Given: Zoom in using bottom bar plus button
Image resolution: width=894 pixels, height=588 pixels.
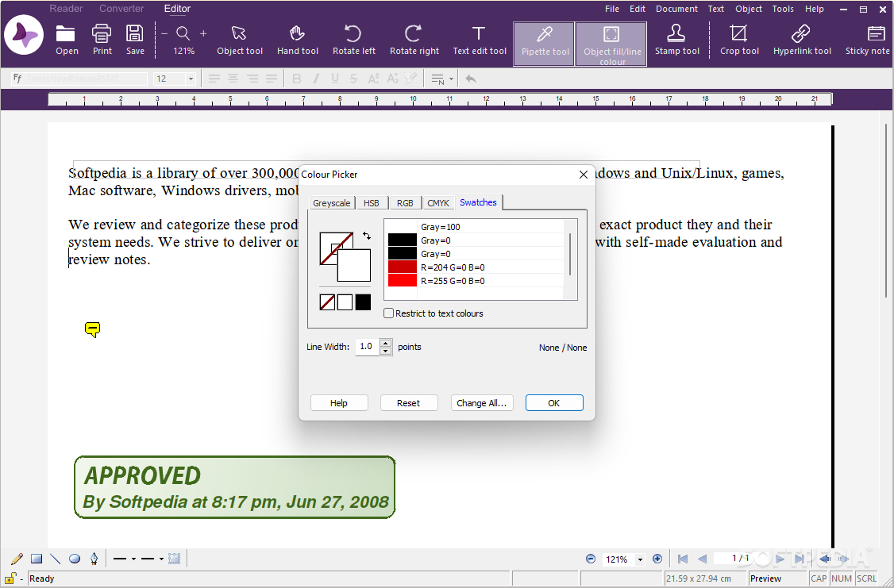Looking at the screenshot, I should 657,559.
